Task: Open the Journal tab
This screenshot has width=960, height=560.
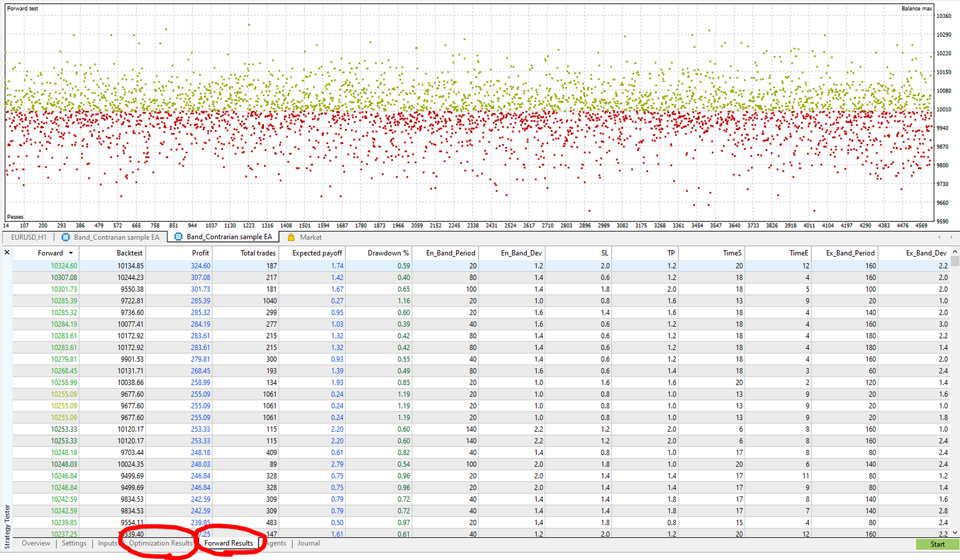Action: (308, 543)
